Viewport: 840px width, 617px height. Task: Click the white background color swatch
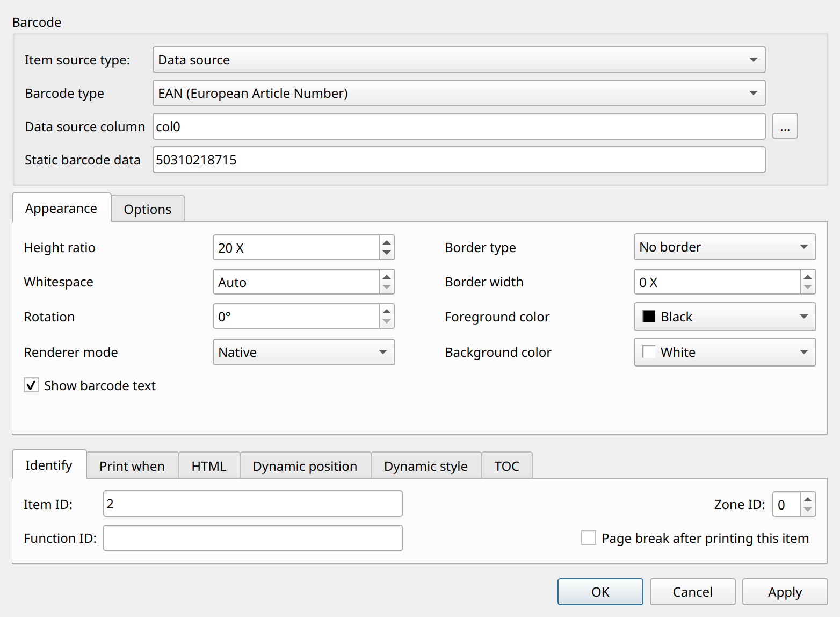(649, 352)
